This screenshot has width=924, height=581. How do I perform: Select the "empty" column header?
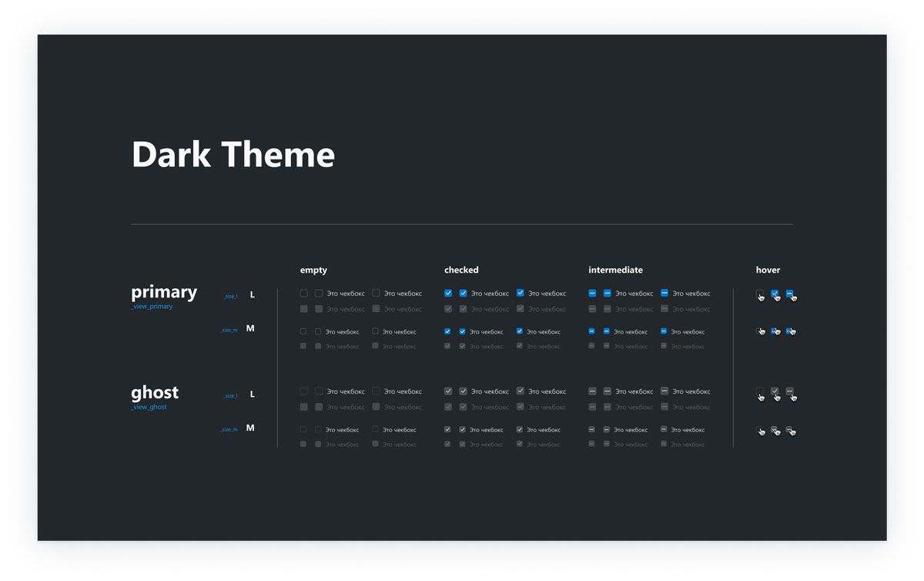tap(313, 270)
